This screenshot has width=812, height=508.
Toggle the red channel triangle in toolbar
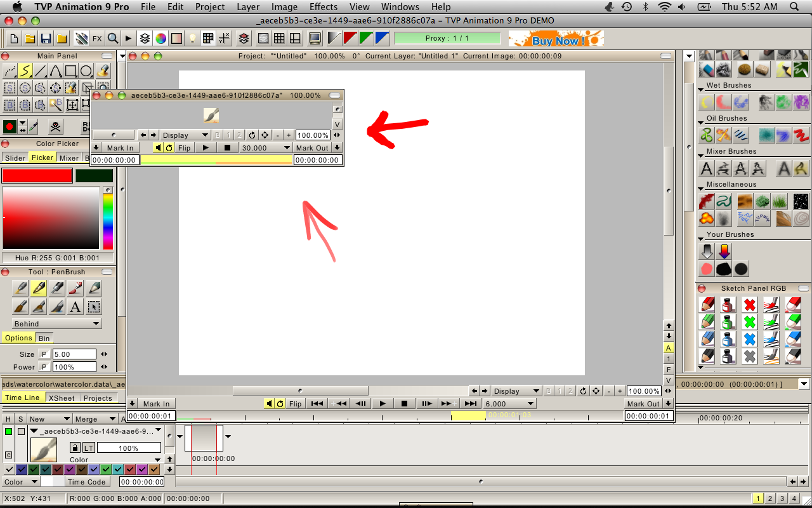click(x=350, y=39)
